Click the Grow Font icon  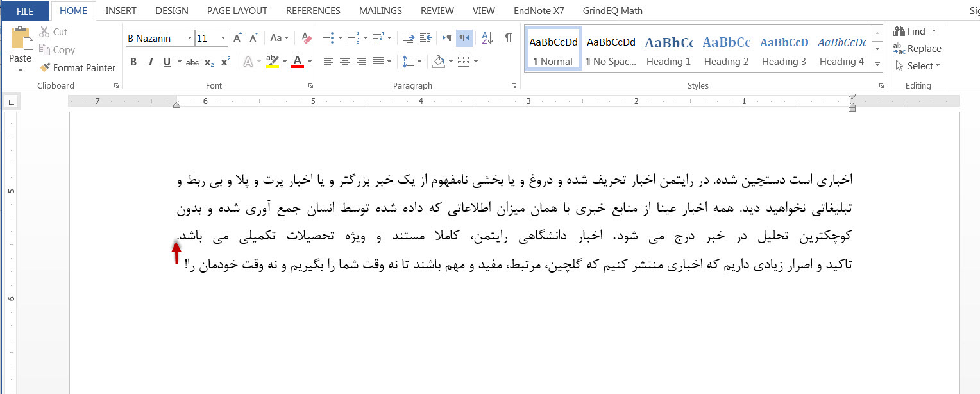237,39
